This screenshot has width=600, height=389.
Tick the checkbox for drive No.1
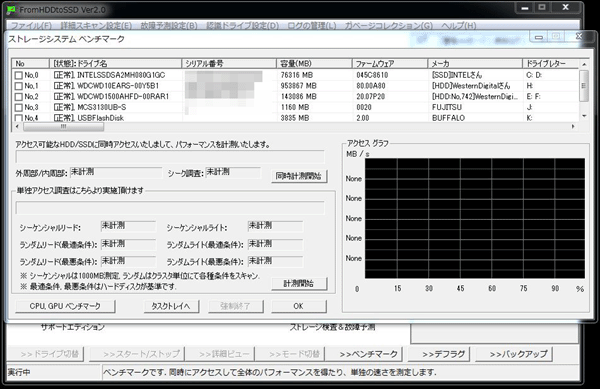pos(18,86)
